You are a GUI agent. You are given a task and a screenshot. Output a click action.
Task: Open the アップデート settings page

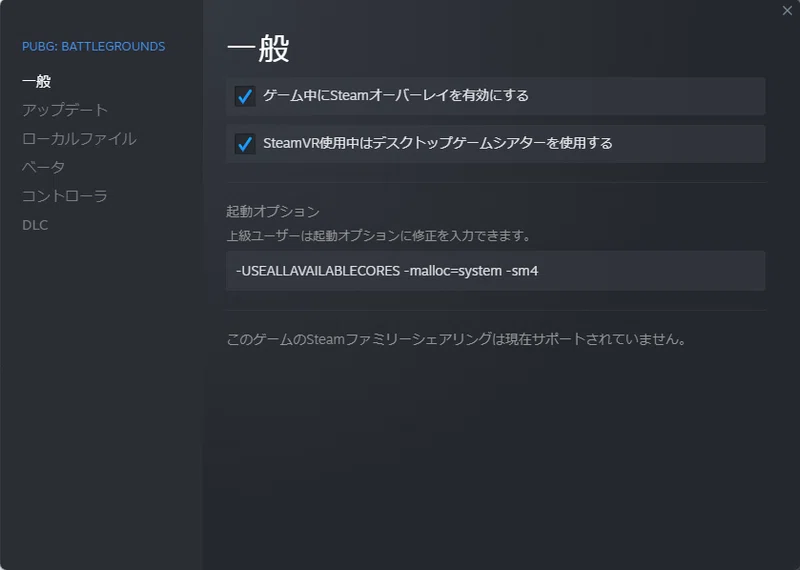65,110
